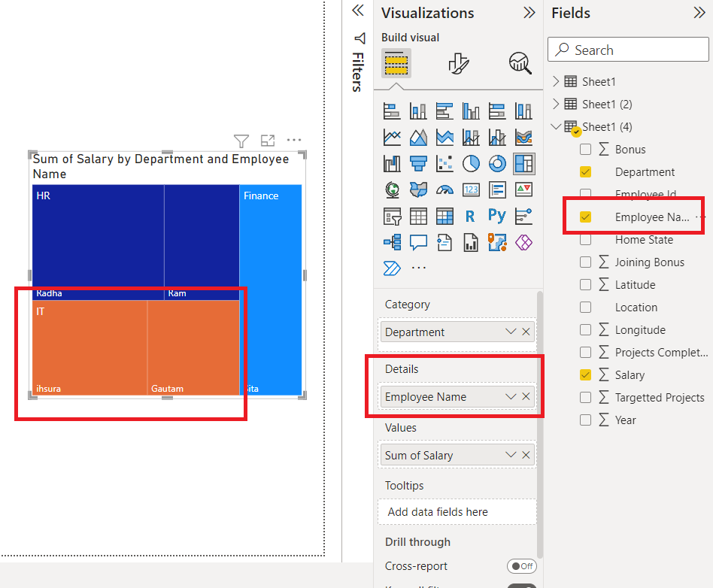Expand the Sheet1 table
This screenshot has height=588, width=713.
click(x=556, y=81)
